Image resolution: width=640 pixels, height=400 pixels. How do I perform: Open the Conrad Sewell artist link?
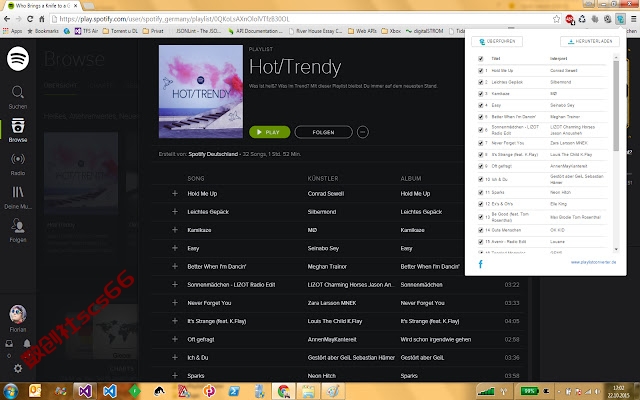(x=326, y=193)
